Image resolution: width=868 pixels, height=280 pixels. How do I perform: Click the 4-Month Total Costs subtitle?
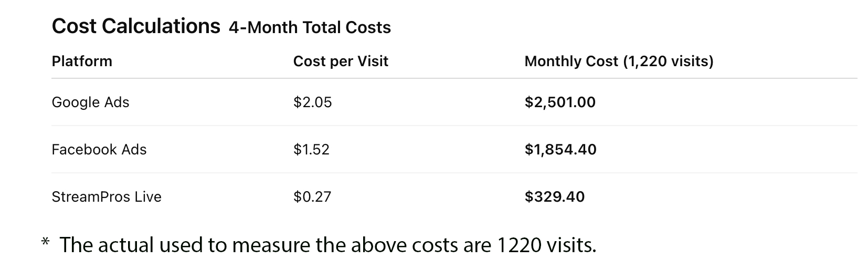(310, 27)
